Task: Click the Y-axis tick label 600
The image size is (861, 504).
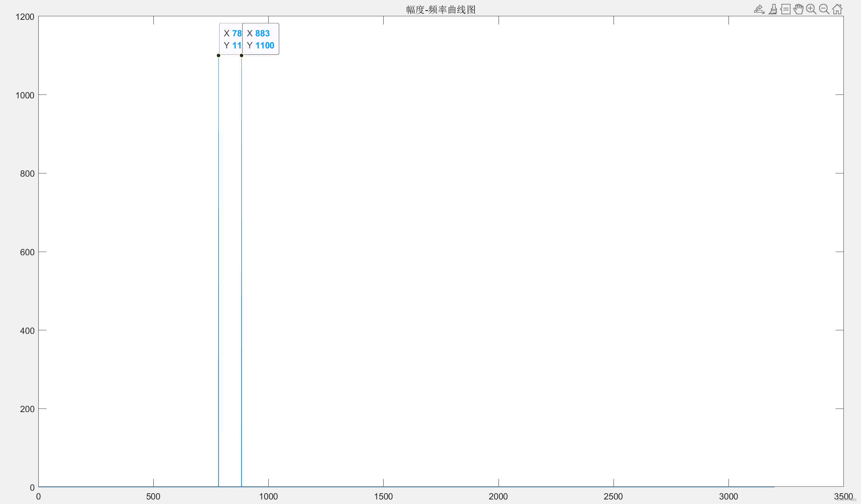Action: 27,252
